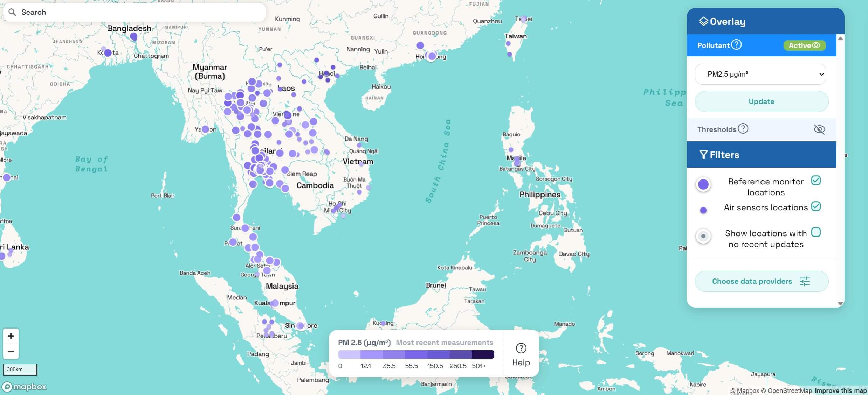Click the Help question mark icon
868x395 pixels.
(521, 348)
